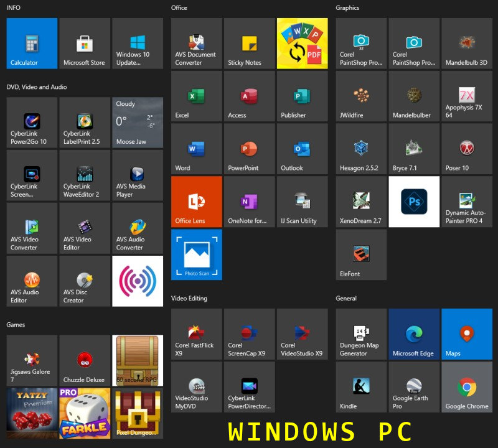Launch Corel ScreenCap X9
The height and width of the screenshot is (448, 498).
tap(250, 334)
